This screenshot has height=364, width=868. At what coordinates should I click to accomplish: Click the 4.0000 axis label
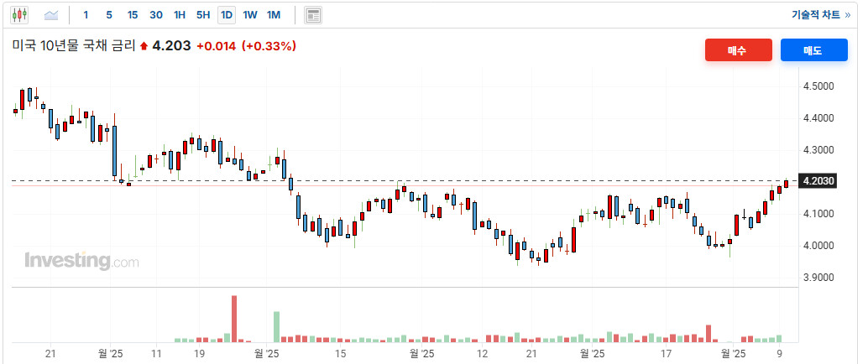pyautogui.click(x=818, y=246)
